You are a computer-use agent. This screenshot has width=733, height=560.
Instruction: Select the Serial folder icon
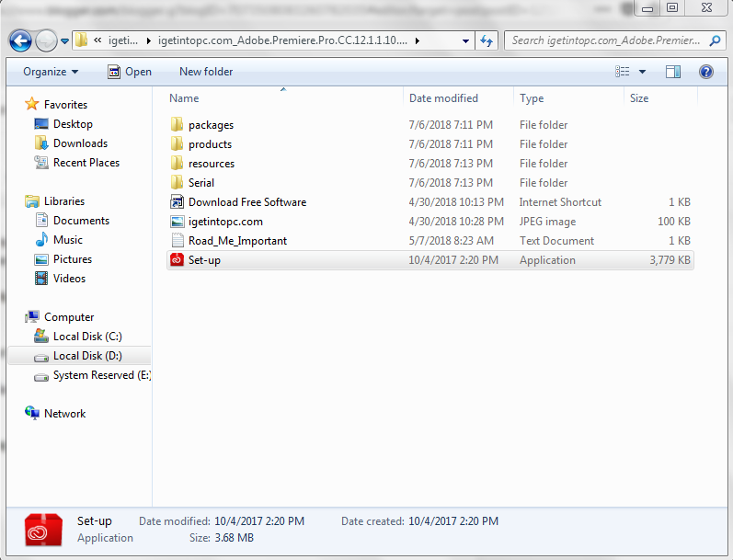point(177,182)
